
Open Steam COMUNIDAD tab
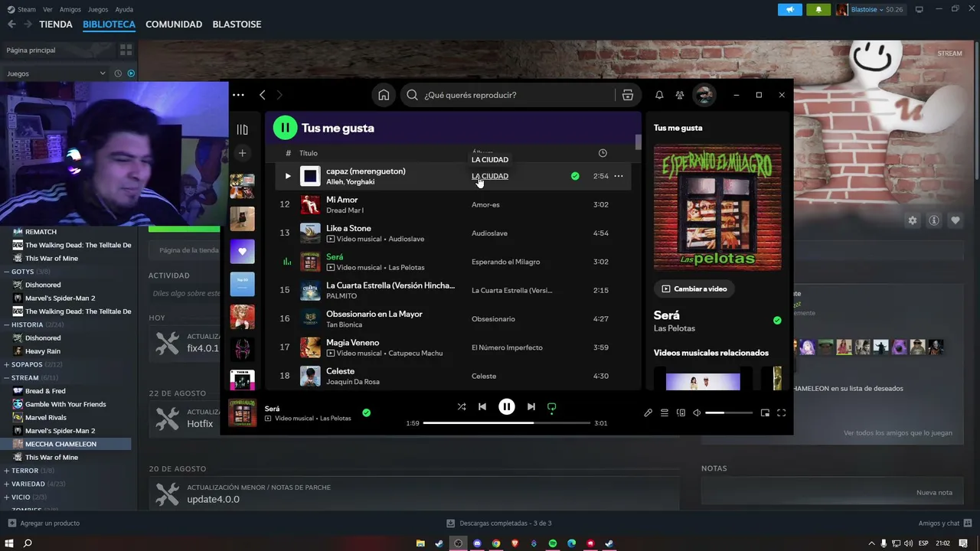pos(174,24)
